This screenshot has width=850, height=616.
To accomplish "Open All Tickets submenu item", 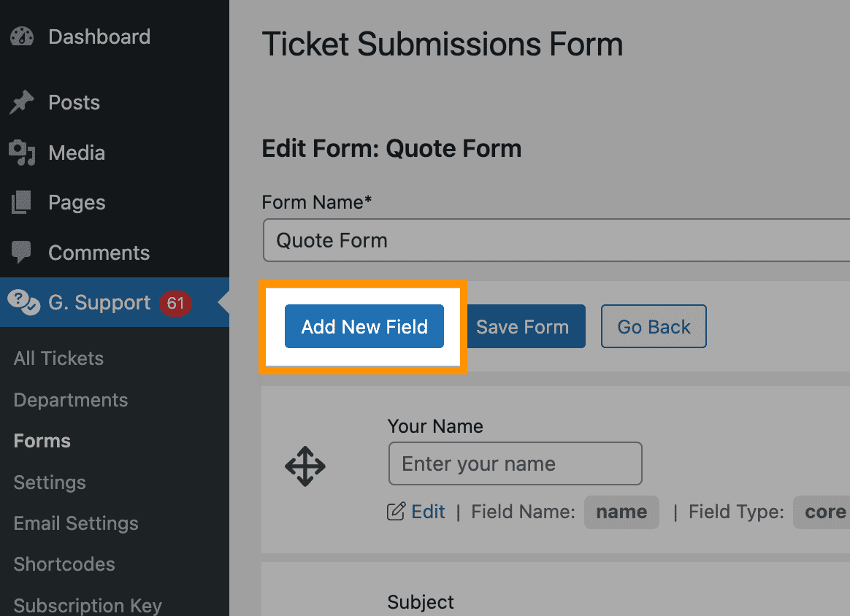I will [58, 358].
